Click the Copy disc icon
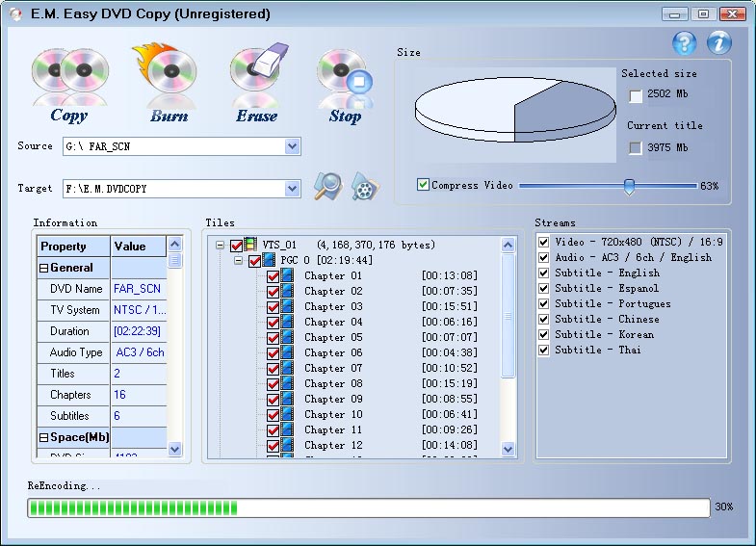The height and width of the screenshot is (546, 756). (x=68, y=79)
